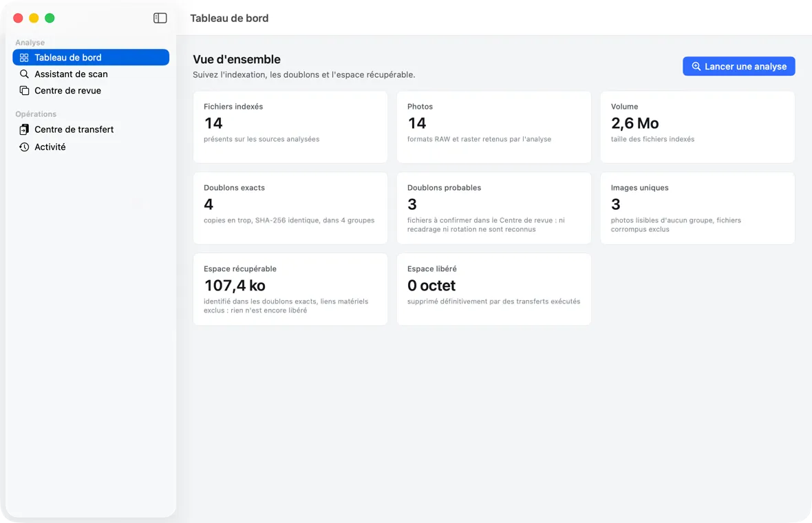
Task: Switch to Centre de transfert
Action: [x=91, y=129]
